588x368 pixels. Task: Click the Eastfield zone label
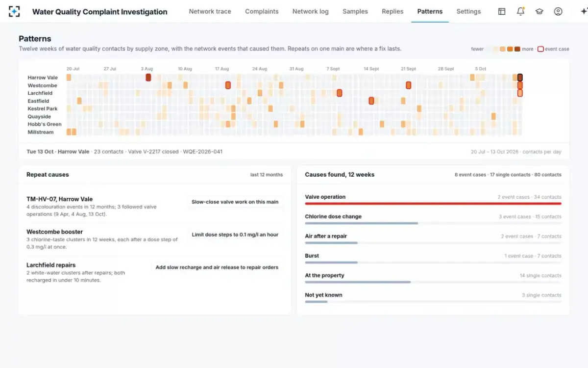pos(38,101)
